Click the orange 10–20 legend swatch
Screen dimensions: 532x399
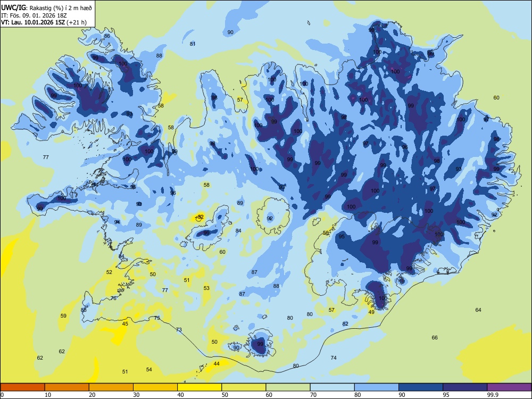[67, 387]
